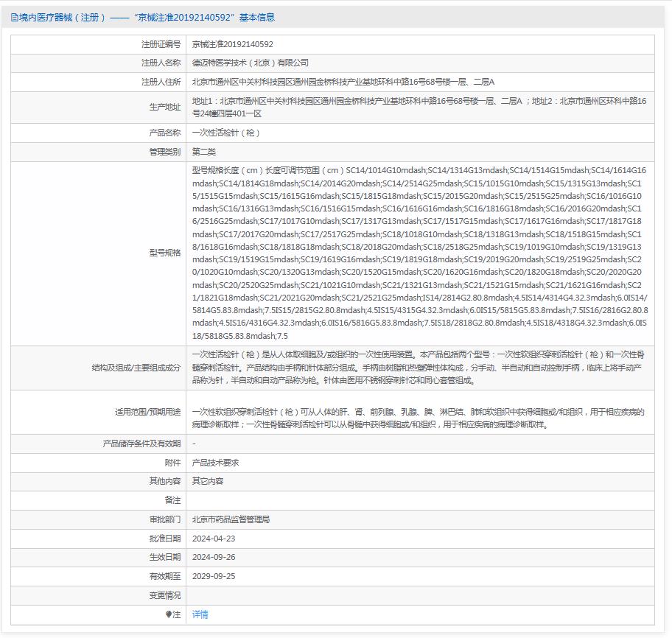The image size is (672, 638).
Task: Click product name 一次性活检针（枪）
Action: coord(225,133)
